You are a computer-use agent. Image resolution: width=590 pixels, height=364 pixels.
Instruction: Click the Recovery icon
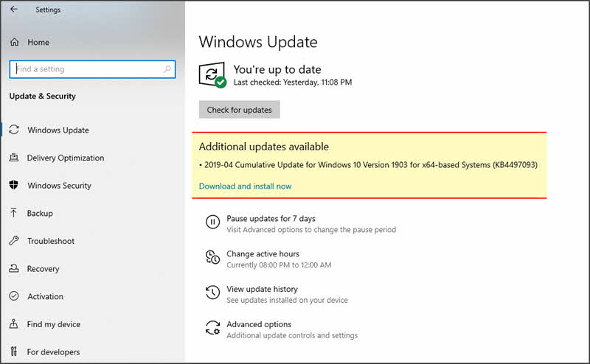point(14,268)
